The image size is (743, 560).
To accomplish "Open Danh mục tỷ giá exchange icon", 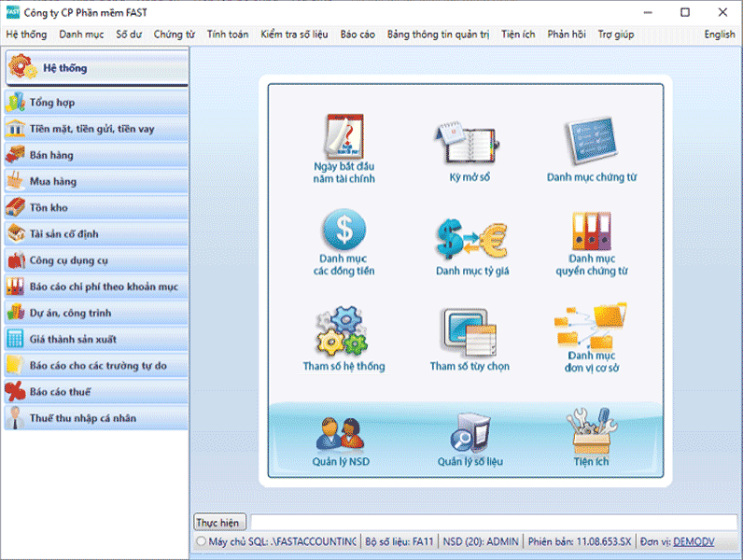I will pos(471,238).
